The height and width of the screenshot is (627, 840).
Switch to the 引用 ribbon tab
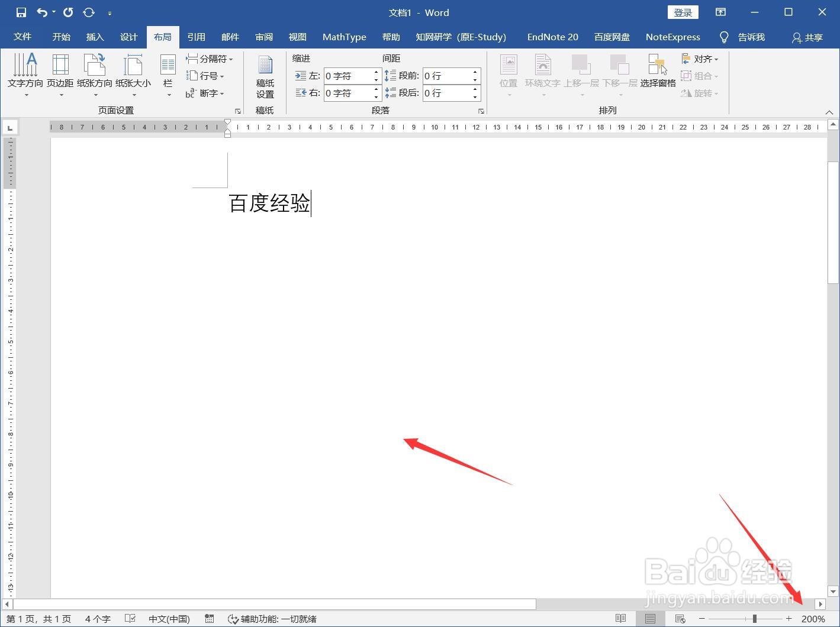coord(197,37)
